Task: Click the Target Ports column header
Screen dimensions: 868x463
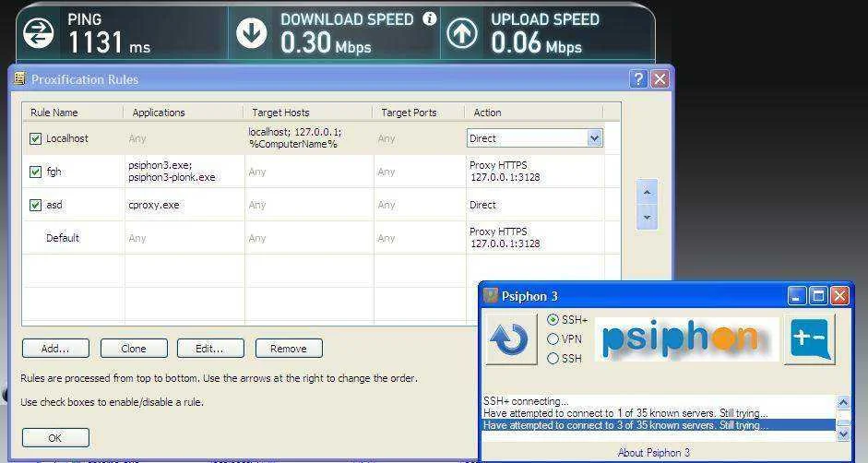Action: tap(419, 112)
